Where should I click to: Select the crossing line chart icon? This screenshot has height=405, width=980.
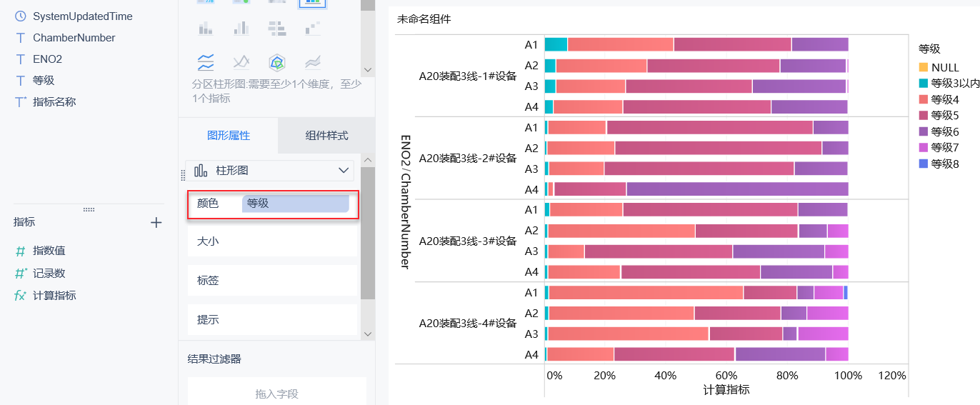click(241, 62)
